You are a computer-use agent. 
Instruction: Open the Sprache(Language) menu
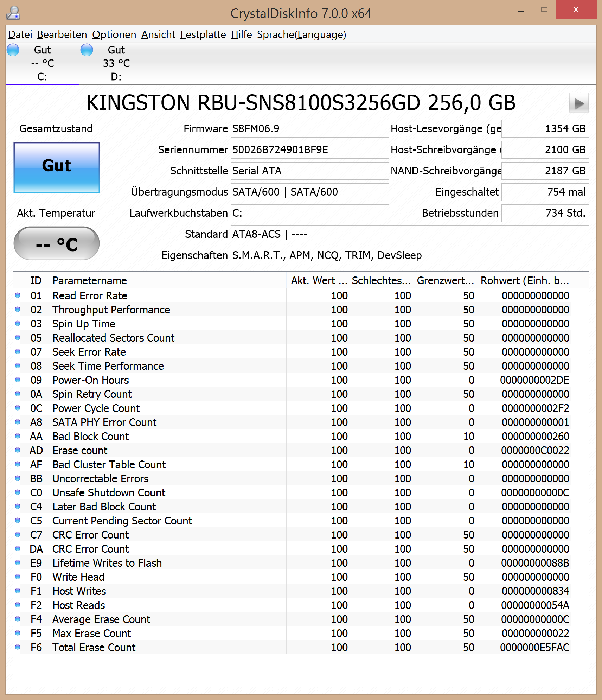302,34
